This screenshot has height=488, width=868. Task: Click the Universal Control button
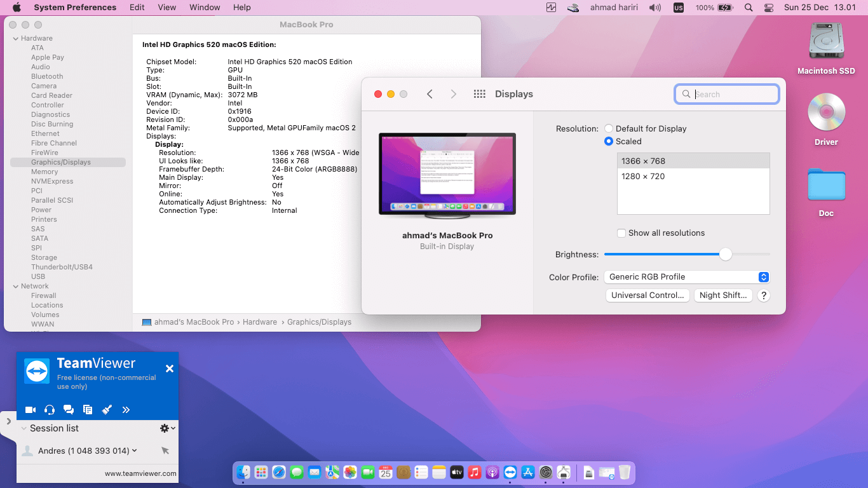click(648, 295)
